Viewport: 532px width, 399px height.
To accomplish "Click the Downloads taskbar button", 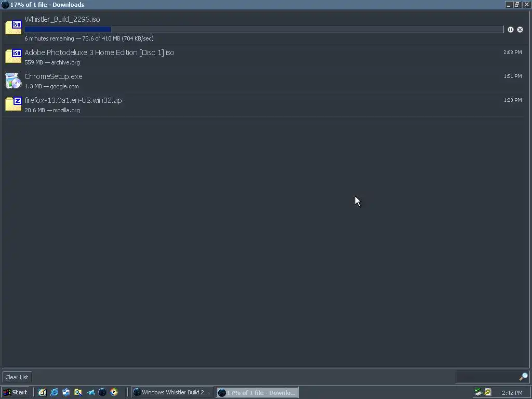I will coord(257,392).
